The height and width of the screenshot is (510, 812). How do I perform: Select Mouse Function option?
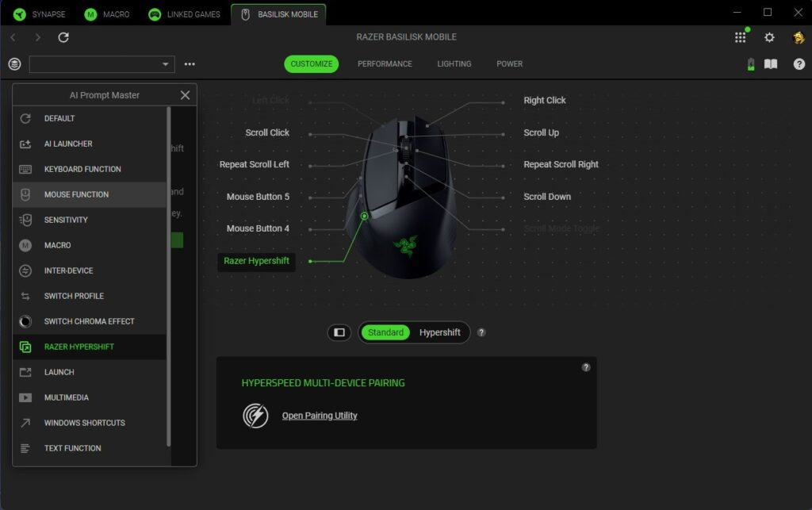pos(90,194)
